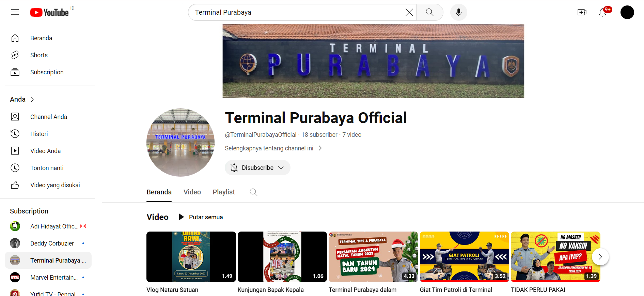Click the YouTube logo
644x296 pixels.
click(x=50, y=13)
